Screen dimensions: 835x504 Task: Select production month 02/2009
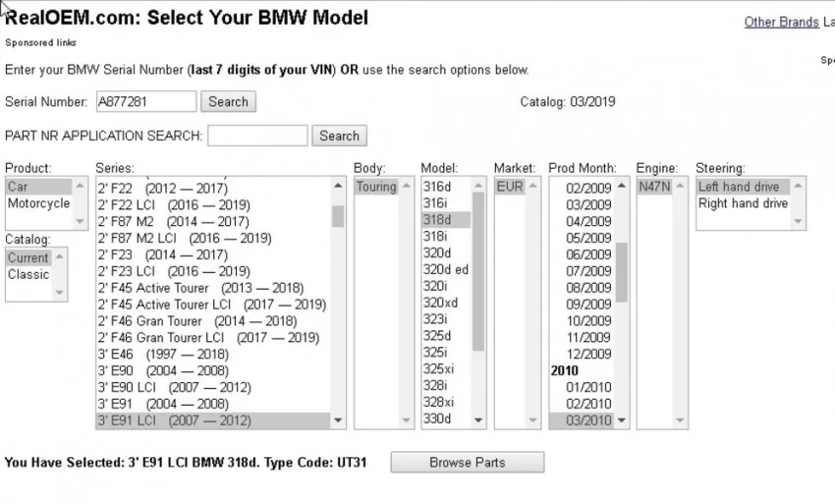coord(583,188)
